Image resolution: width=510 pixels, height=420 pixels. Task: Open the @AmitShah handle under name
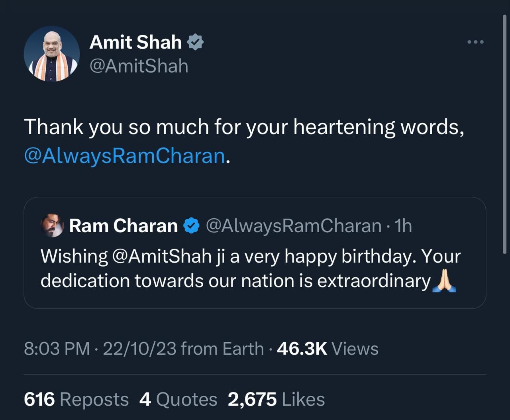pyautogui.click(x=139, y=66)
